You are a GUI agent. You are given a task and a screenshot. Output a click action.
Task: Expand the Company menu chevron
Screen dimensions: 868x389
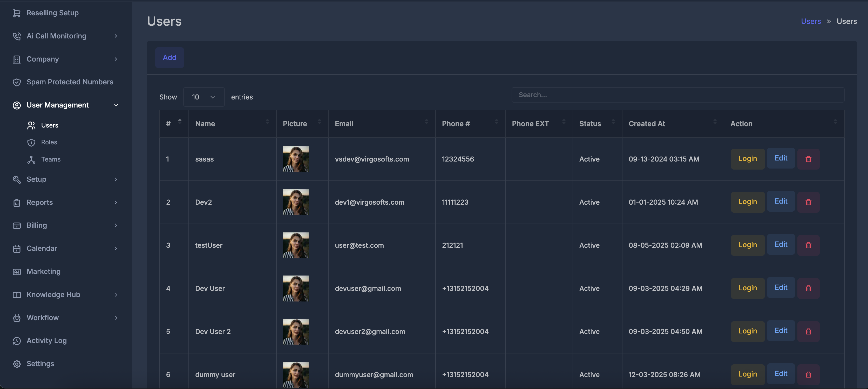tap(116, 59)
